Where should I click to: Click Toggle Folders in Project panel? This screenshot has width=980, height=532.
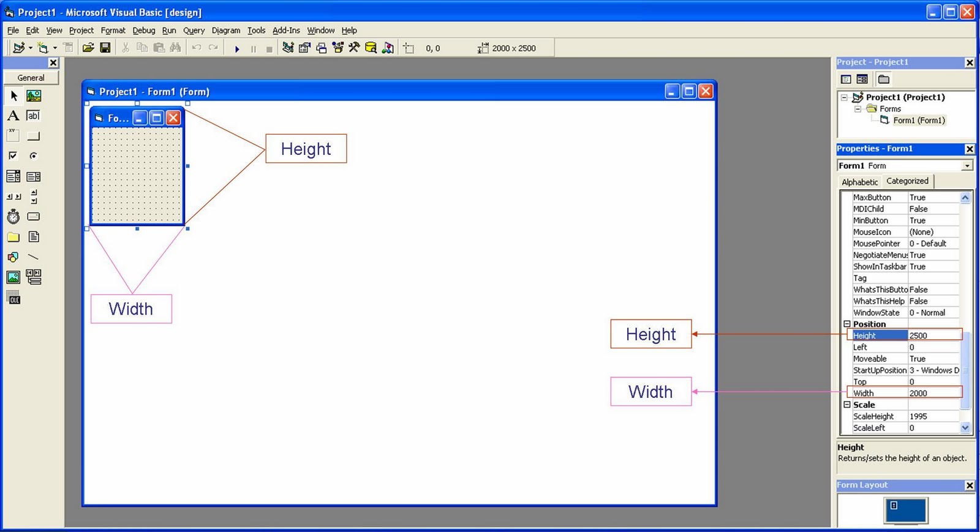point(883,79)
